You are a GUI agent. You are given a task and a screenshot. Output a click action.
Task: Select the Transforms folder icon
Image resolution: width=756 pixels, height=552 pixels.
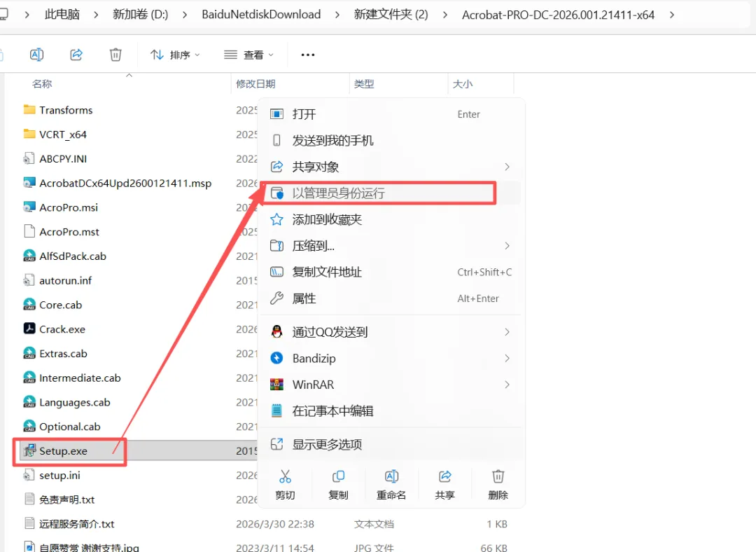tap(29, 109)
